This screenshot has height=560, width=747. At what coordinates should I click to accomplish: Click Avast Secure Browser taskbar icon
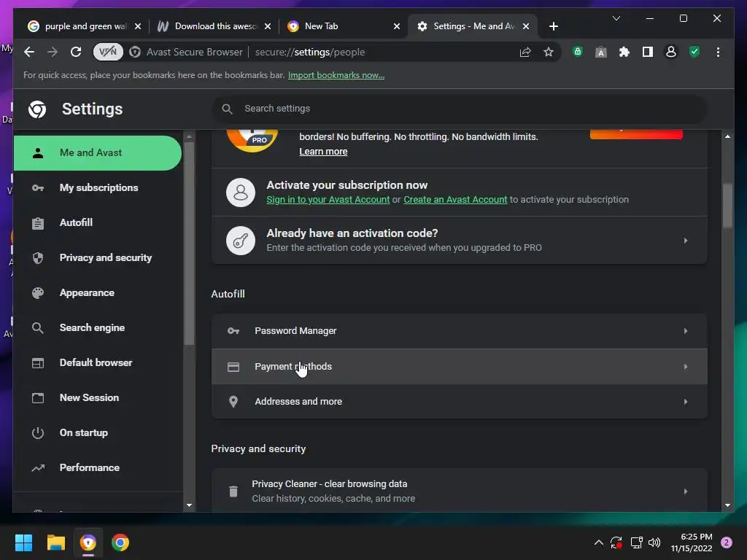tap(88, 542)
